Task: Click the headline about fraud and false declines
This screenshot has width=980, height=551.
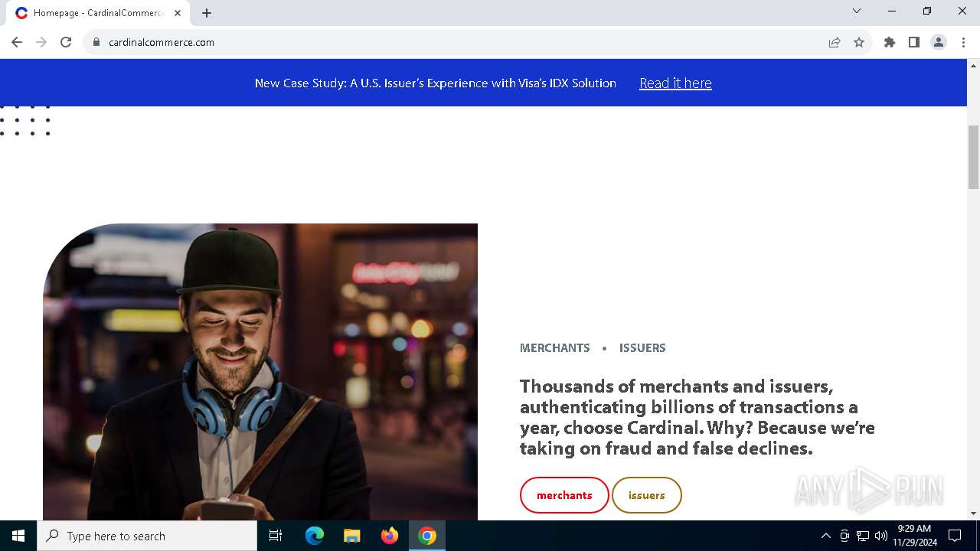Action: click(x=697, y=417)
